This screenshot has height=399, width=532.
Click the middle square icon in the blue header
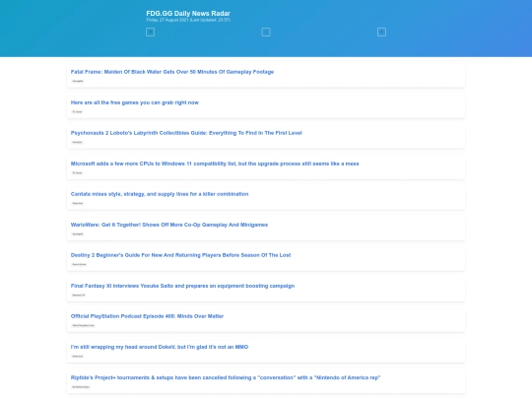tap(266, 33)
